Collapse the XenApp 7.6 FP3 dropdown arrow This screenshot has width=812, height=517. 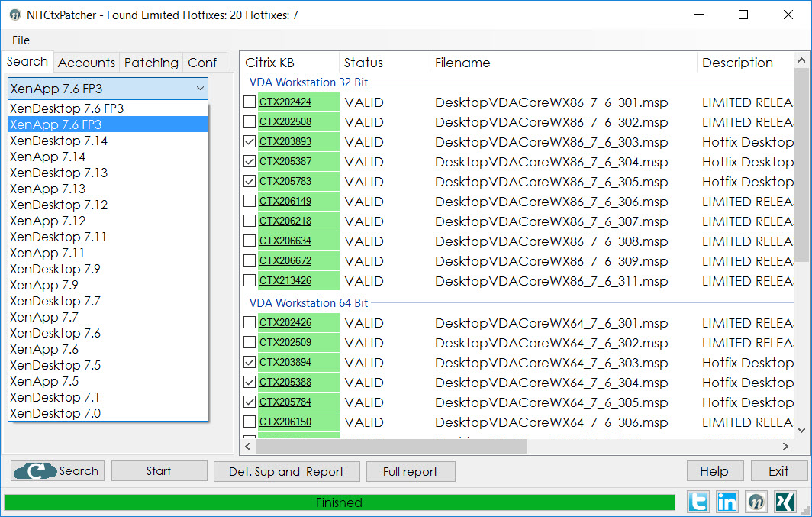(200, 89)
